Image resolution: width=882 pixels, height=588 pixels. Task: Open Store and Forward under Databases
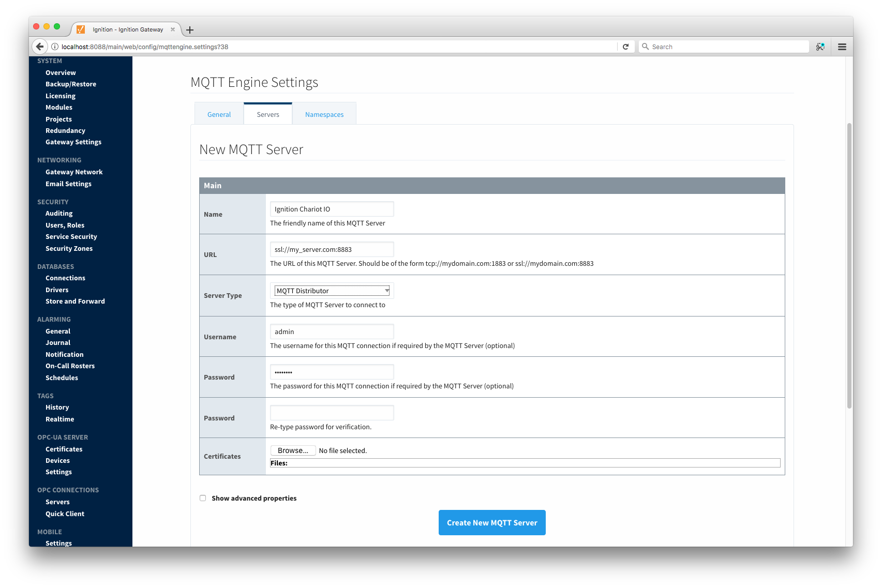pyautogui.click(x=75, y=301)
